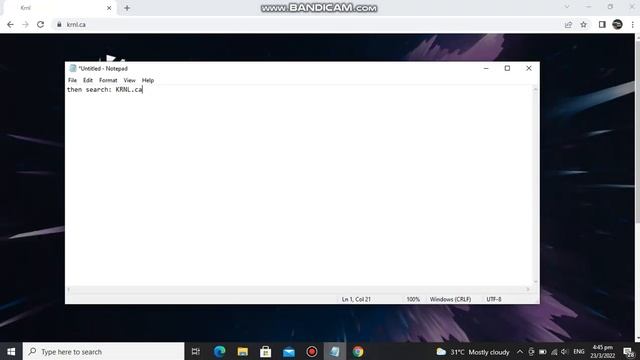
Task: Go back in Chrome
Action: coord(10,24)
